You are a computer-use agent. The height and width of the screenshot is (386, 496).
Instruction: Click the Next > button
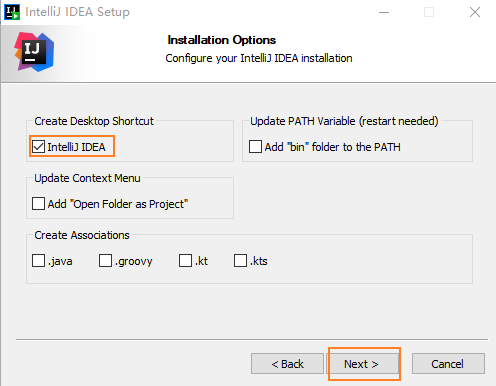click(364, 364)
